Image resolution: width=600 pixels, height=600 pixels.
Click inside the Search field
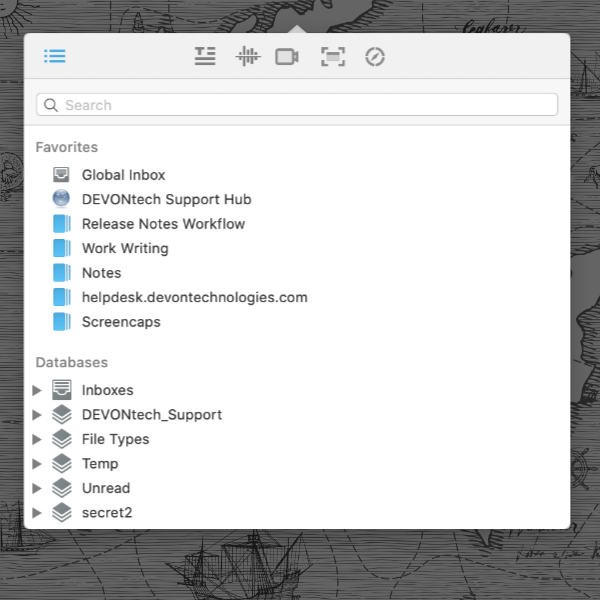[297, 104]
